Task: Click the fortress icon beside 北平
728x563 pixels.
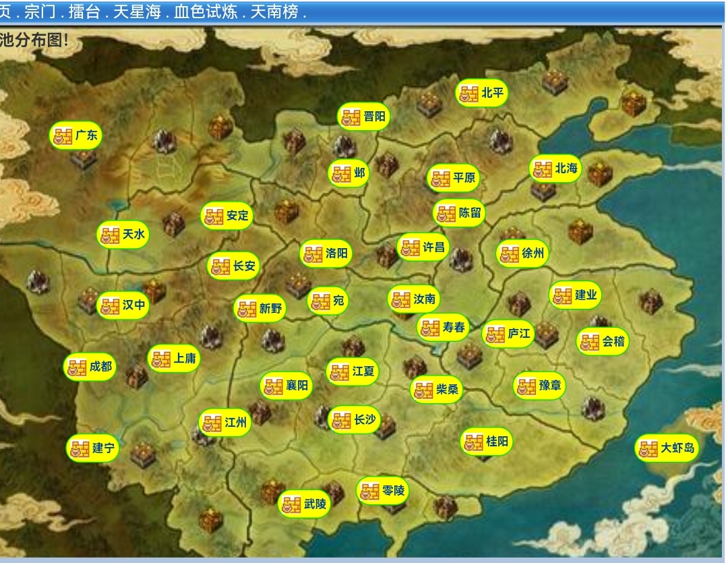Action: (x=469, y=94)
